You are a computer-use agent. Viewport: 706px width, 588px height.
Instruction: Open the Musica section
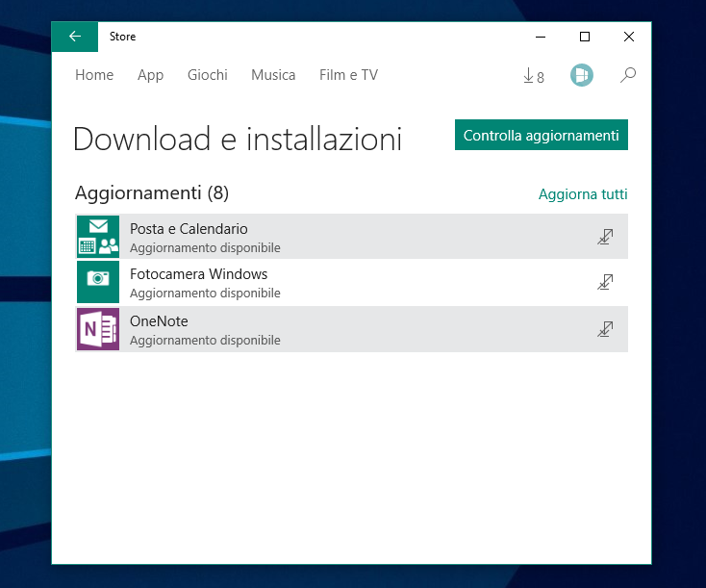click(x=273, y=75)
